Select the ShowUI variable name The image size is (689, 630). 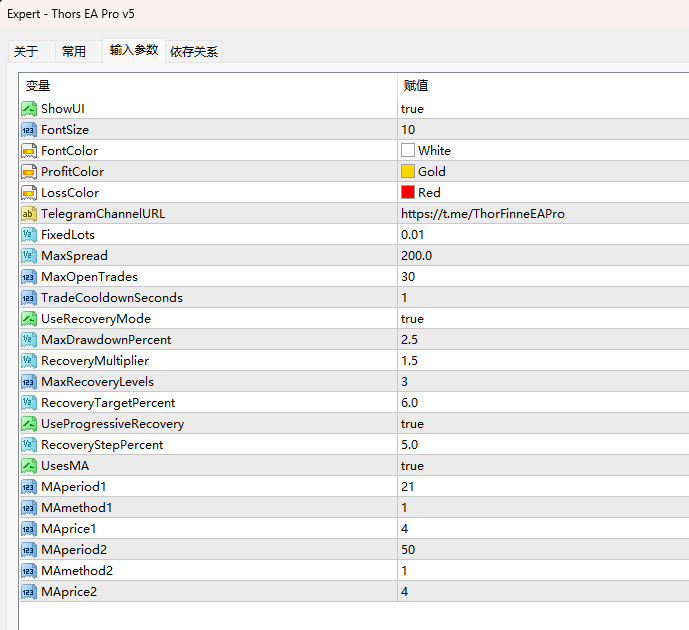[63, 109]
